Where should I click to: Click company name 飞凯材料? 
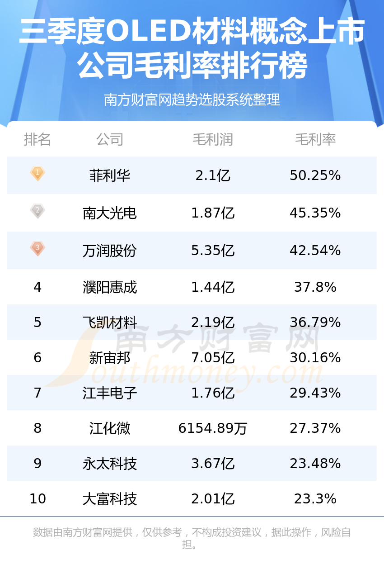[110, 322]
